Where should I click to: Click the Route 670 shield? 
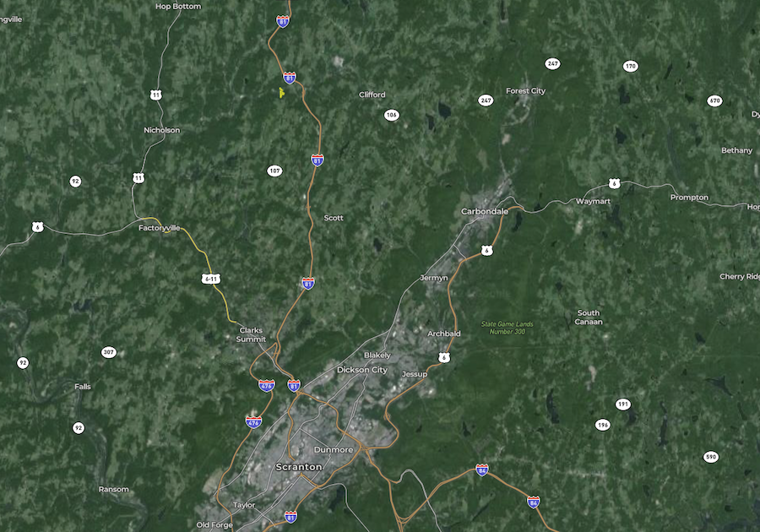(714, 100)
